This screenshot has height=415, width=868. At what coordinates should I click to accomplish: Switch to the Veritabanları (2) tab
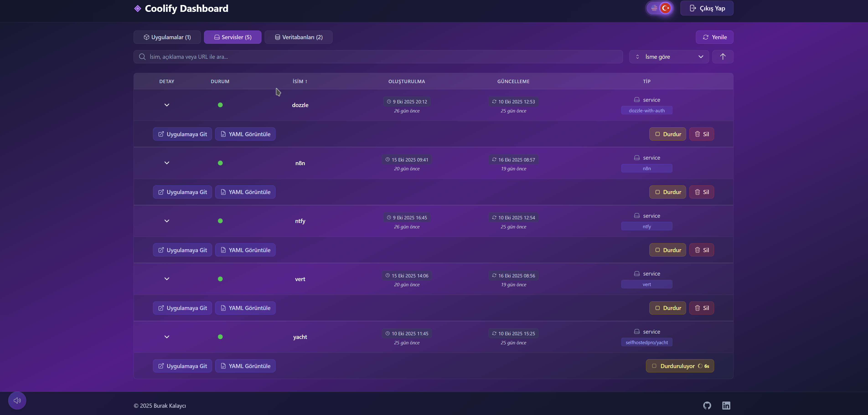pos(298,37)
